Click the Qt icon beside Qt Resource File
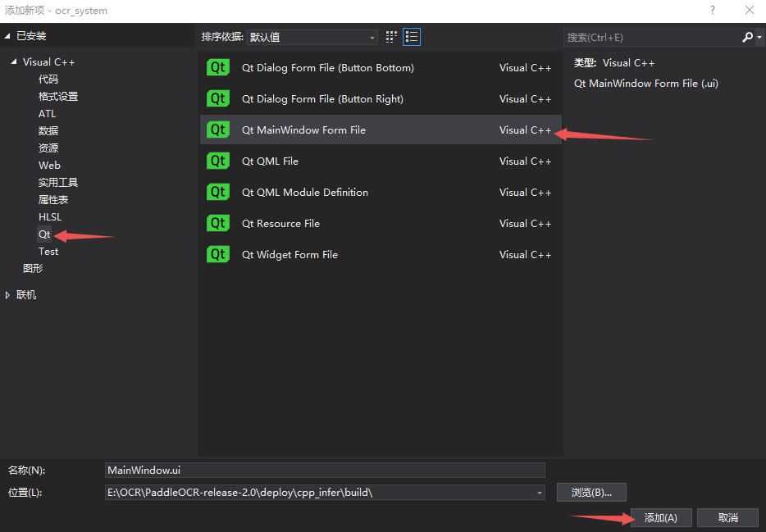 tap(218, 224)
